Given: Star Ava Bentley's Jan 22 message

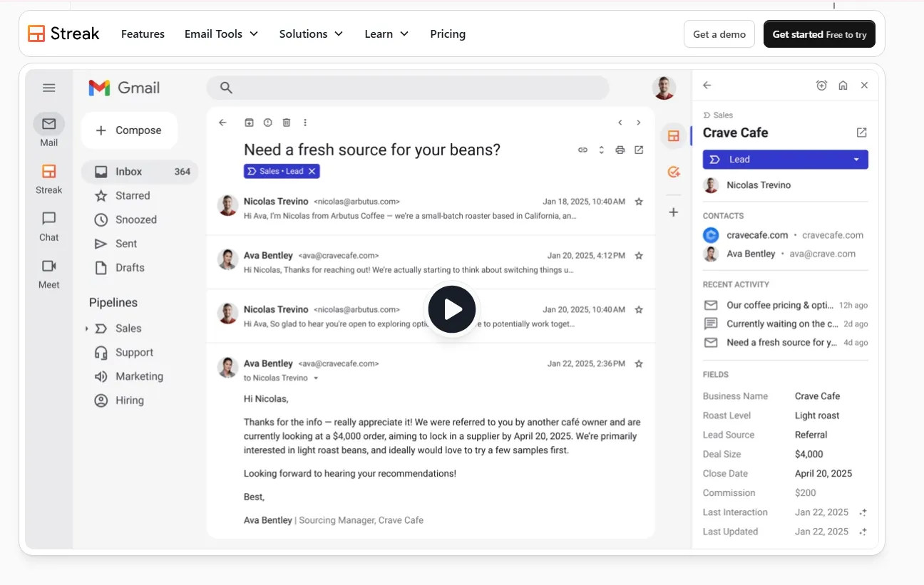Looking at the screenshot, I should (x=639, y=364).
